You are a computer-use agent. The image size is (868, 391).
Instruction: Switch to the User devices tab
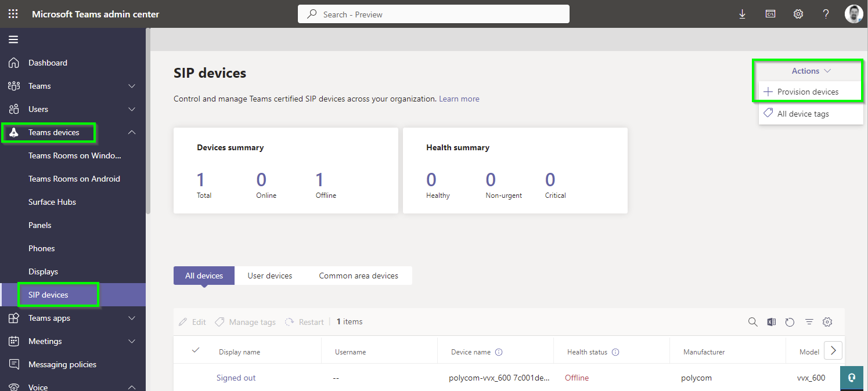[x=270, y=276]
